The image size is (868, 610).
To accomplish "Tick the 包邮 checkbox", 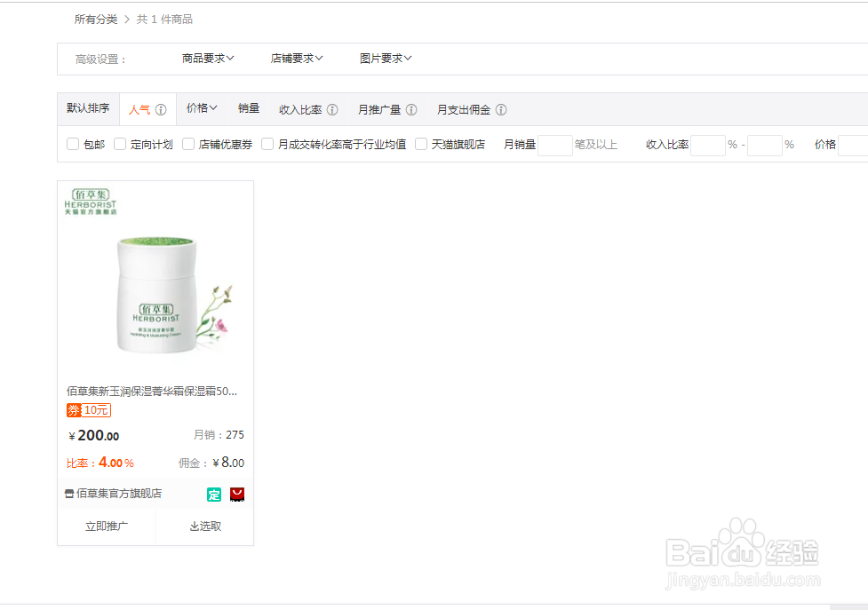I will (x=73, y=144).
